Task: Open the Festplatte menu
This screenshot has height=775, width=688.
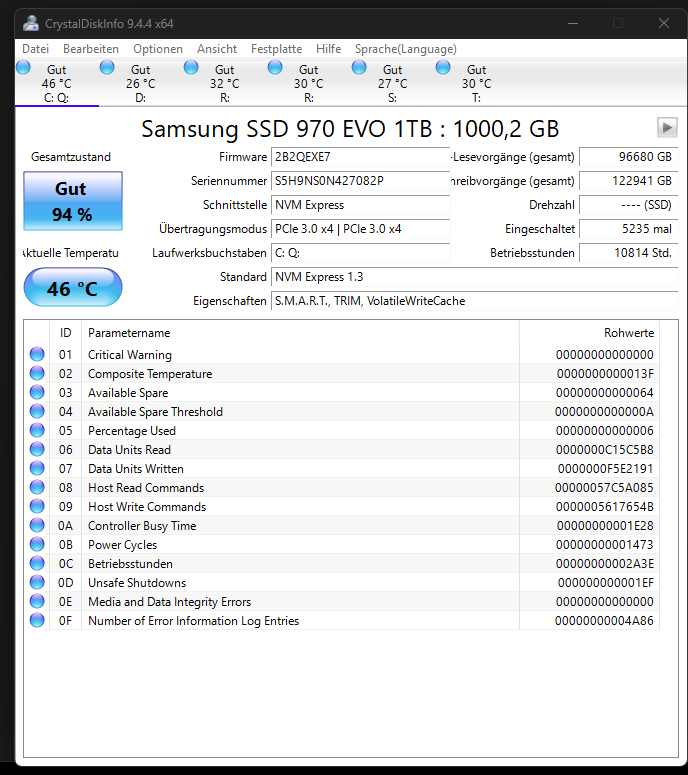Action: [x=276, y=49]
